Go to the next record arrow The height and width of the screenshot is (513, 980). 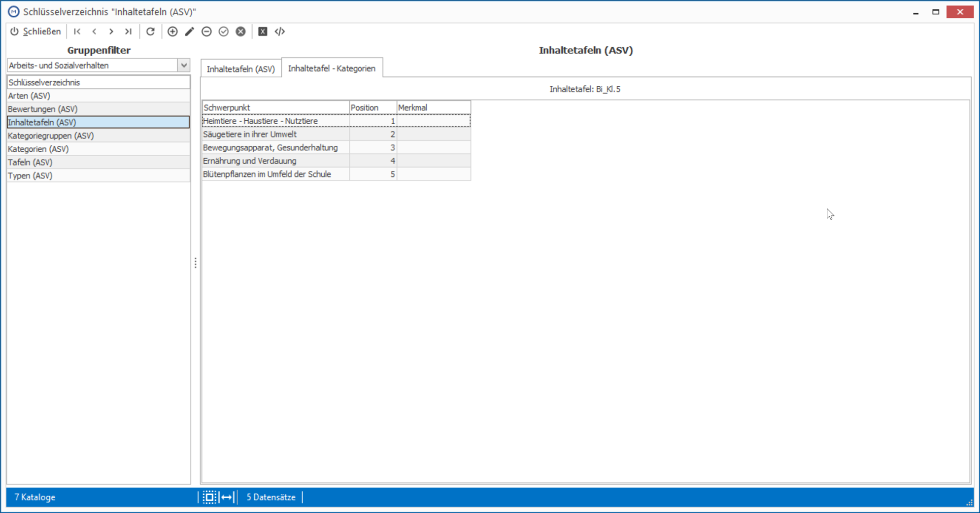pos(111,32)
